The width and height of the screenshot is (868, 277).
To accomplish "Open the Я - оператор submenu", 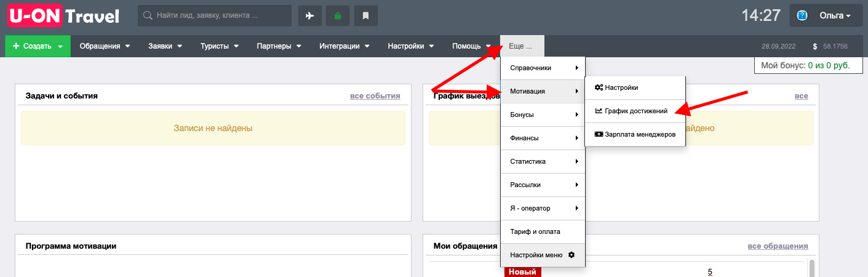I will point(543,208).
